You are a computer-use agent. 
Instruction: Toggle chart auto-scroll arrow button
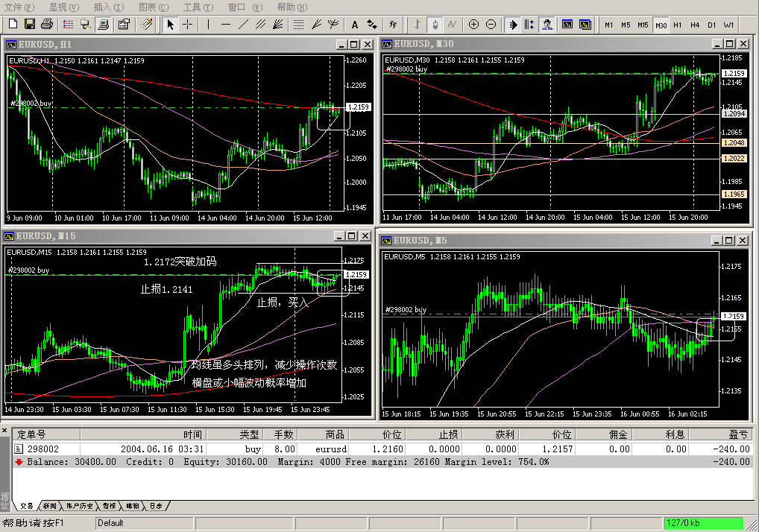(513, 25)
